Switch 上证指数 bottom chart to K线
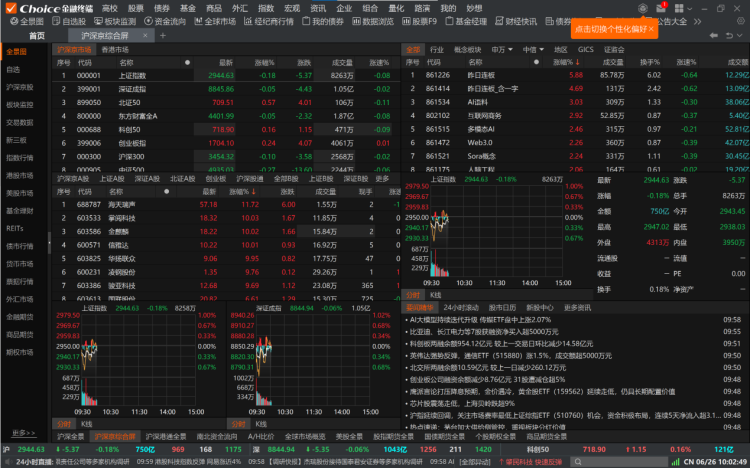Viewport: 750px width, 468px height. coord(87,424)
